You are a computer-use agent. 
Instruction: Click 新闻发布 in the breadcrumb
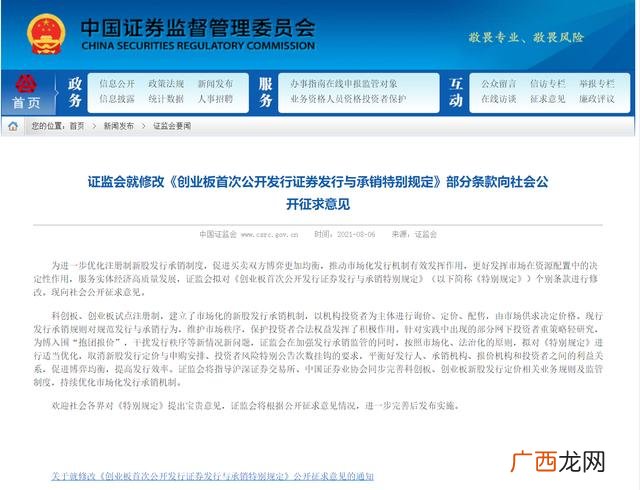(118, 126)
